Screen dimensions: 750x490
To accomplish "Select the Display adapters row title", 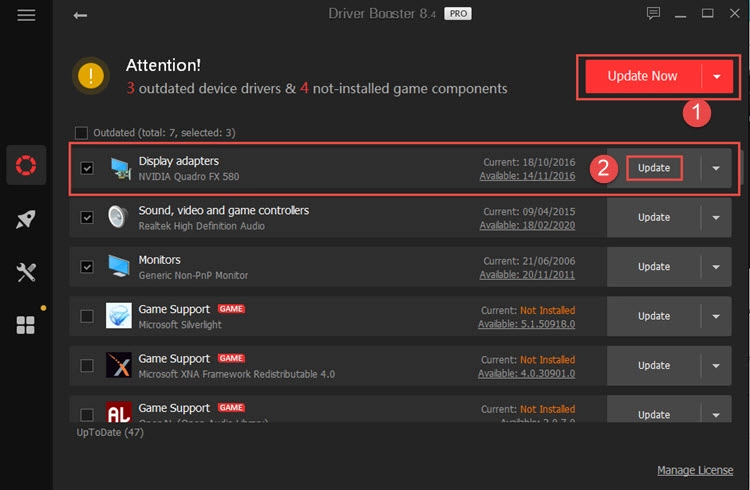I will pos(178,161).
